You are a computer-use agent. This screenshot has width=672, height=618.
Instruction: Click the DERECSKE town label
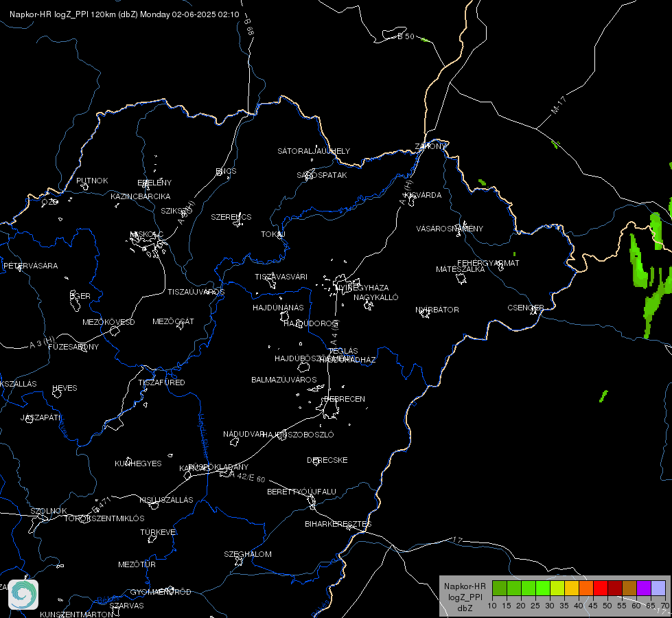pyautogui.click(x=327, y=460)
